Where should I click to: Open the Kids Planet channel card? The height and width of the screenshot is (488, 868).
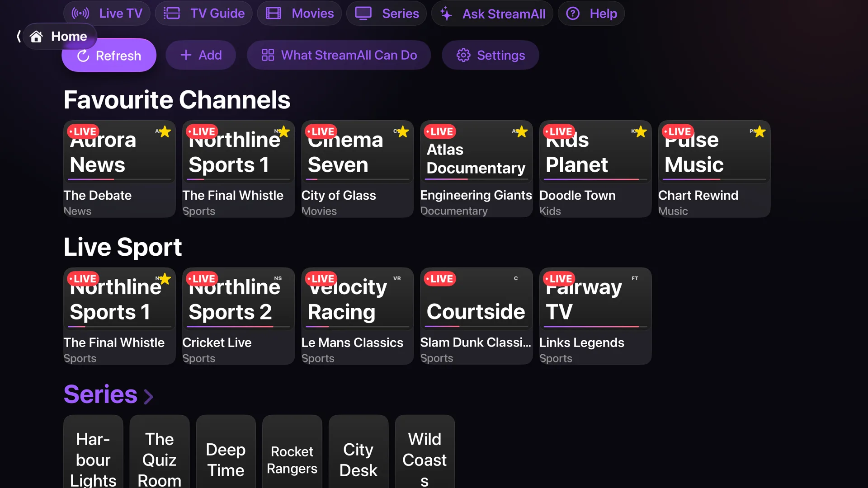click(x=595, y=169)
